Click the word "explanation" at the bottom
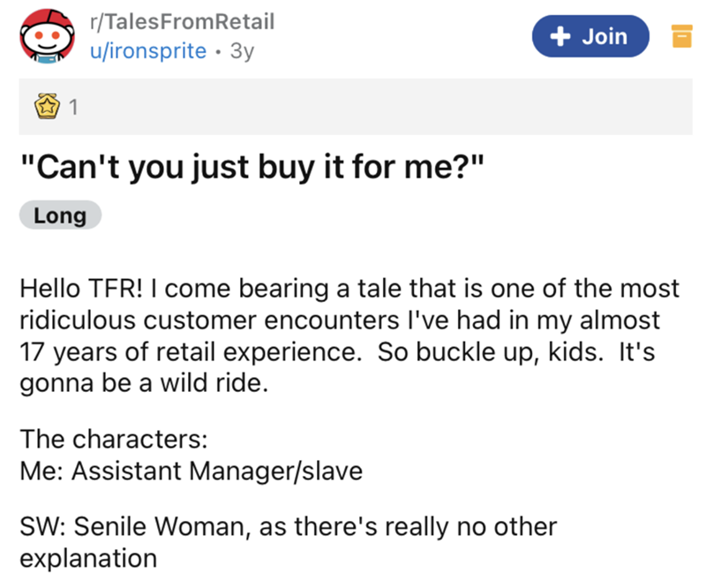Screen dimensions: 706x588 pos(88,558)
